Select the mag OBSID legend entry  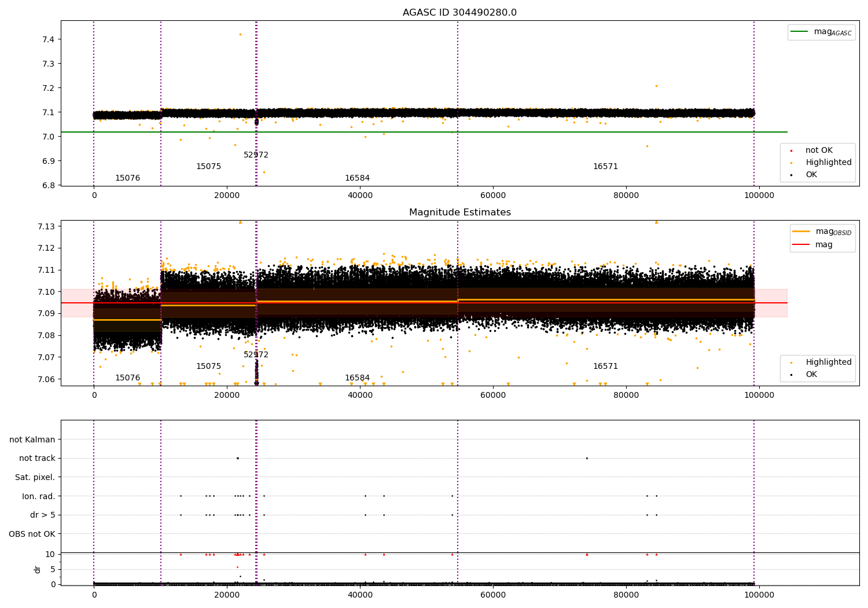click(x=822, y=232)
